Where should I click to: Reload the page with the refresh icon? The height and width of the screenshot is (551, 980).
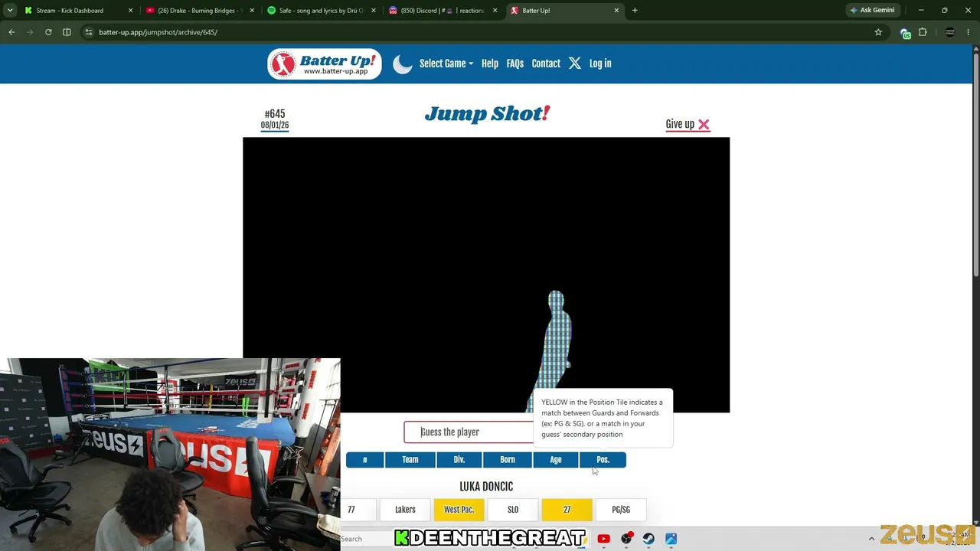tap(48, 32)
